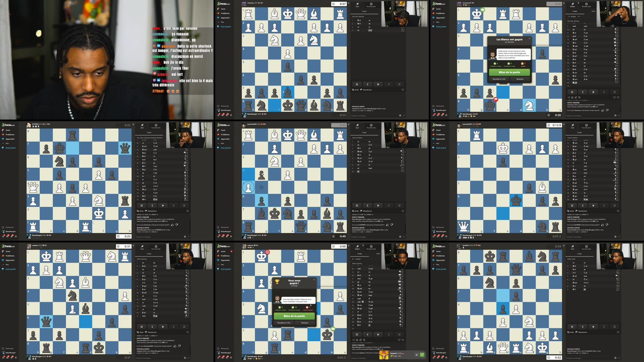Click the green Bilan de la partie button
Screen dimensions: 644x362
point(509,72)
